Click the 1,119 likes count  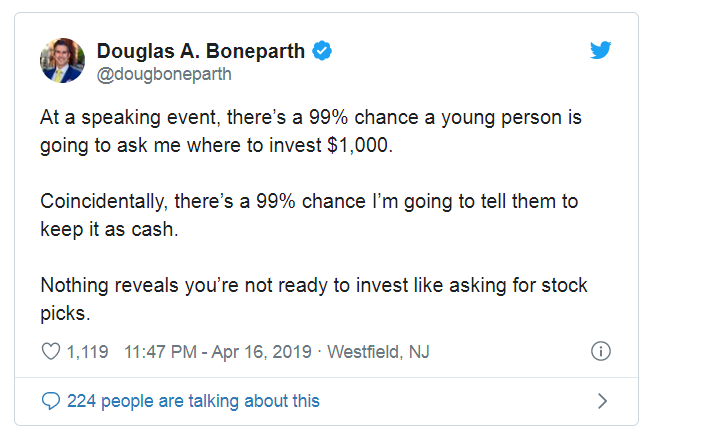87,351
